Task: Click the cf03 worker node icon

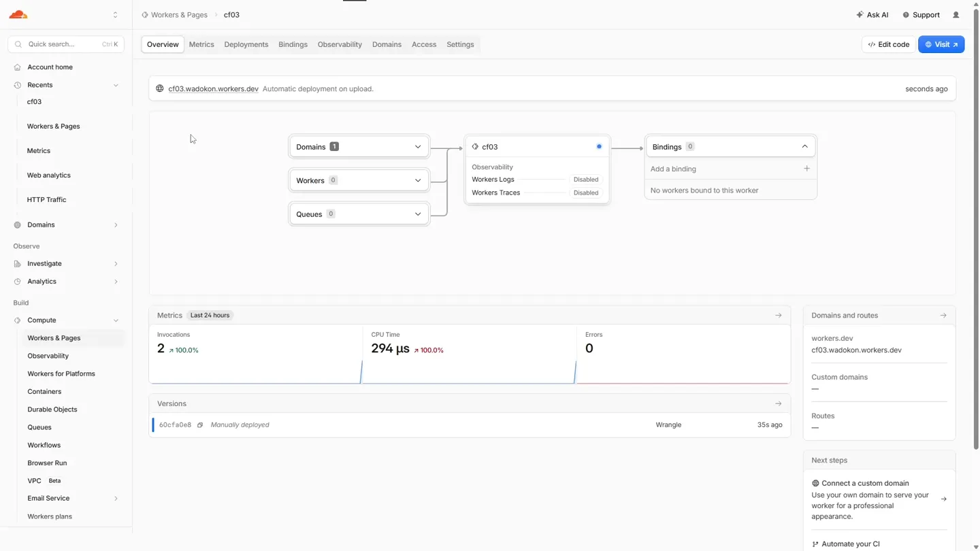Action: pyautogui.click(x=475, y=147)
